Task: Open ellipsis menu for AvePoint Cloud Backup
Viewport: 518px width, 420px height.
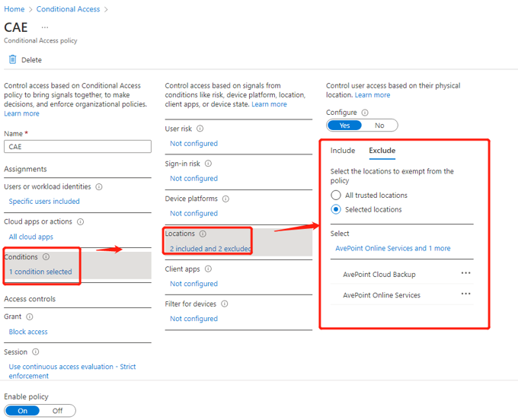Action: 465,273
